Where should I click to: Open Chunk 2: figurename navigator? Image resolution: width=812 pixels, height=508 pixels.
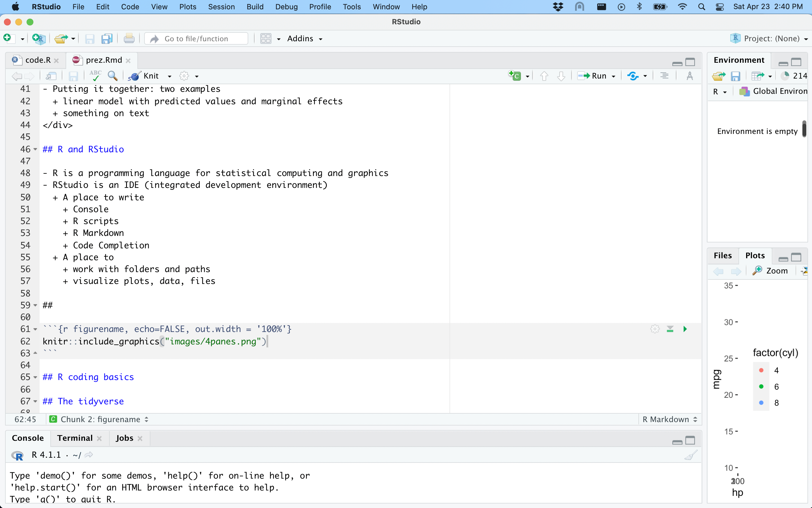point(99,419)
